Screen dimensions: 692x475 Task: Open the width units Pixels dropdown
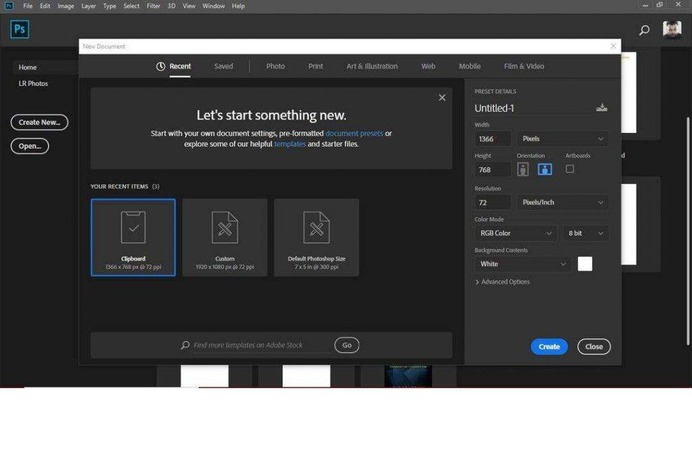tap(563, 139)
